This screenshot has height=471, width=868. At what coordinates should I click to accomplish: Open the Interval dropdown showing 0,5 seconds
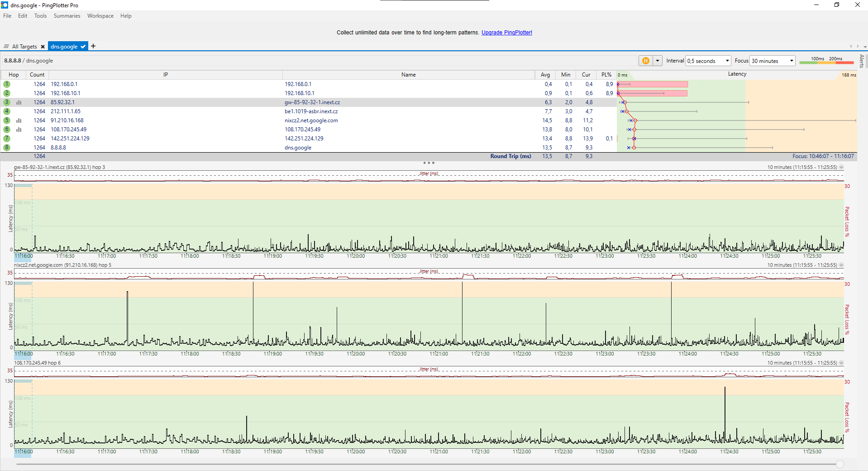[x=708, y=61]
